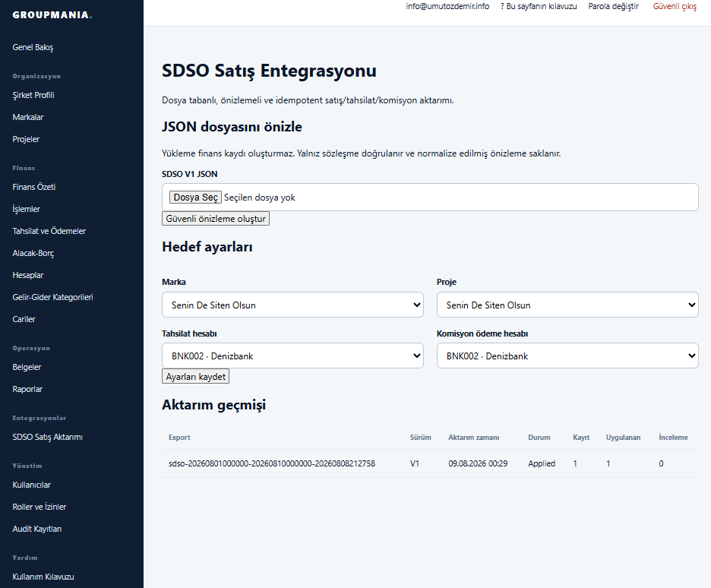
Task: Click the Export column header
Action: 179,438
